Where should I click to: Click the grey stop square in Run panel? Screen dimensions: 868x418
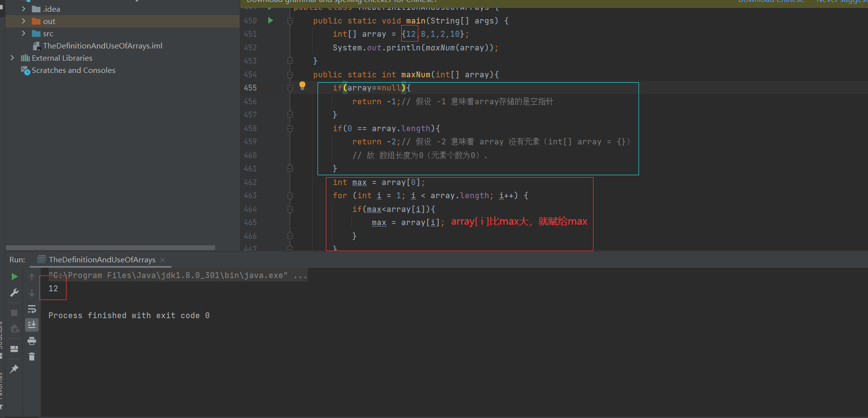(x=14, y=312)
